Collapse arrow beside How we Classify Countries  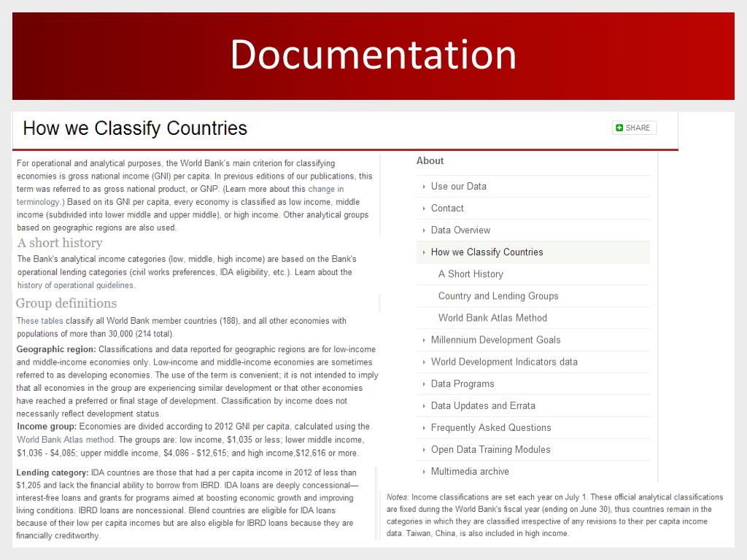(x=424, y=252)
